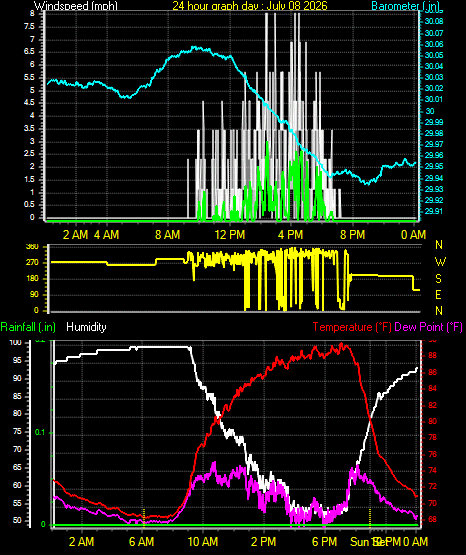
Task: Click "10 AM" on the temperature chart time axis
Action: [x=203, y=542]
